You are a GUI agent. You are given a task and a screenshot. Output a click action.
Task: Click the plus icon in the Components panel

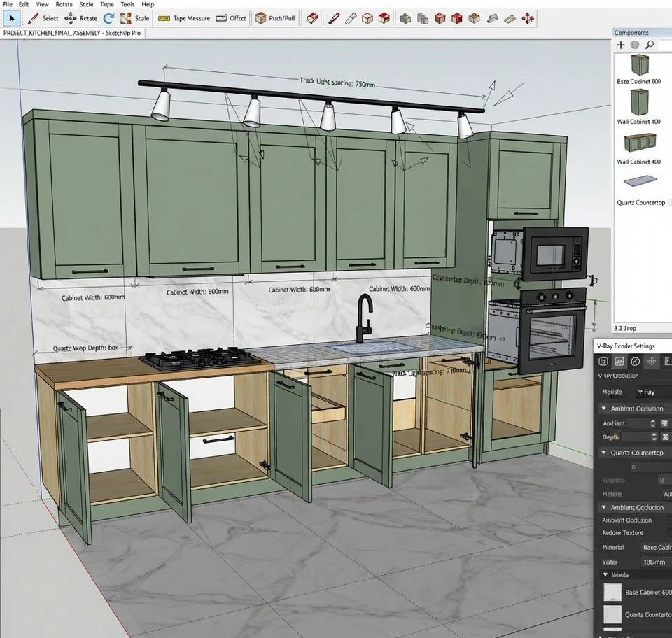click(x=621, y=45)
